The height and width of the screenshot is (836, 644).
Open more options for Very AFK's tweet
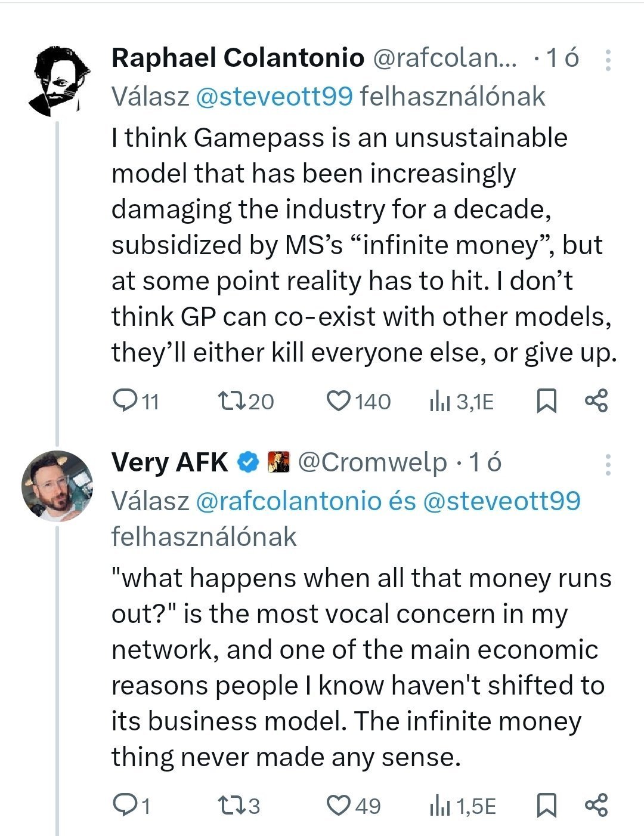(608, 465)
